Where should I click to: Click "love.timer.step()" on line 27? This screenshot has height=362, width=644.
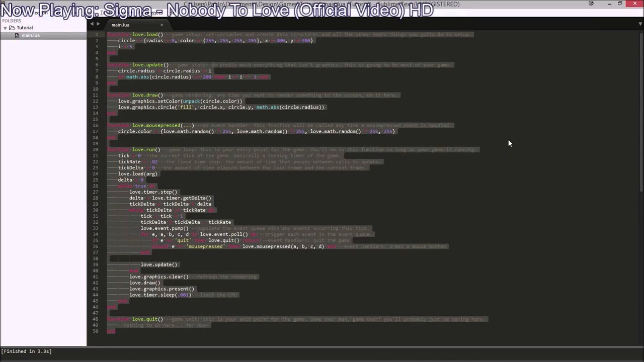pos(153,192)
